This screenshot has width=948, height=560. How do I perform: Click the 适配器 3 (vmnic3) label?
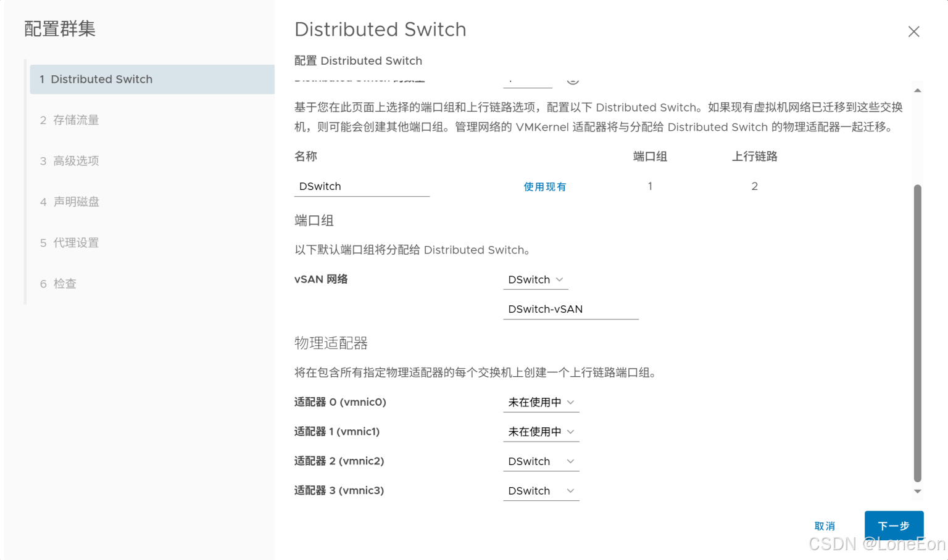click(339, 491)
